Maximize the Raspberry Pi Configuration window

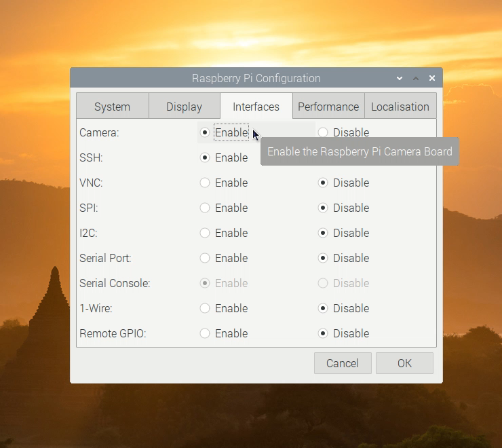click(x=416, y=78)
